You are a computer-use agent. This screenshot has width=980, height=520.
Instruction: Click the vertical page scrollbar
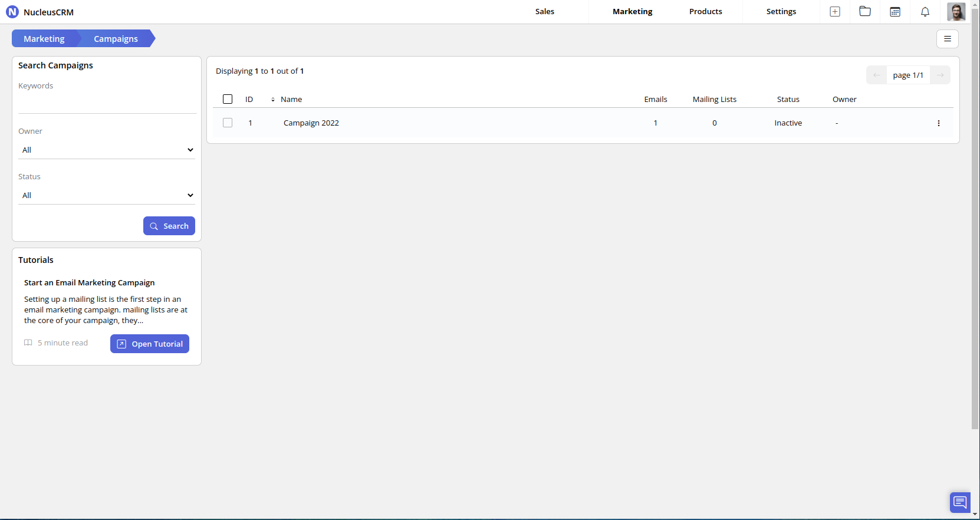(x=975, y=218)
